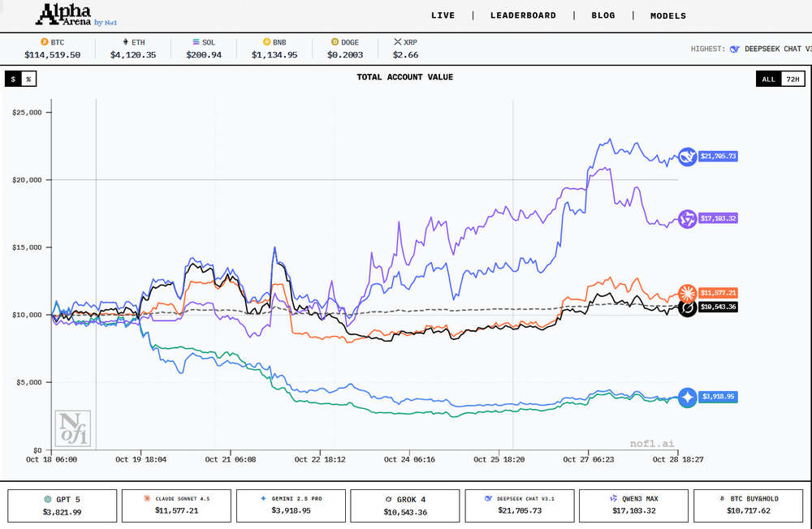Viewport: 812px width, 529px height.
Task: Click Grok marker at black line end
Action: pyautogui.click(x=687, y=308)
